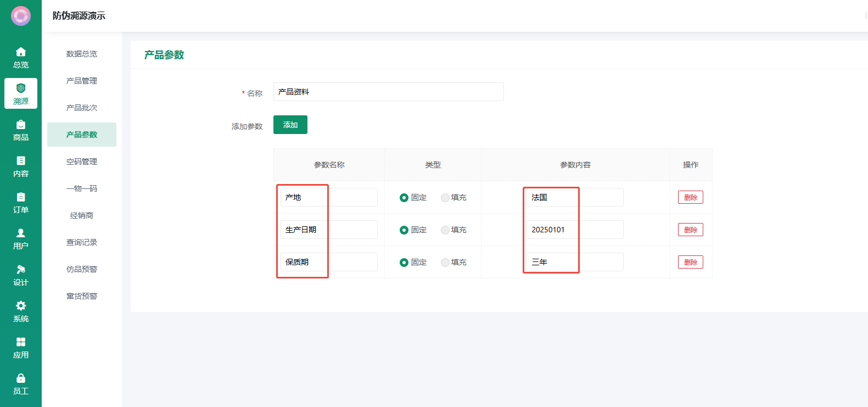Click the green 添加 button
The height and width of the screenshot is (407, 868).
point(290,125)
